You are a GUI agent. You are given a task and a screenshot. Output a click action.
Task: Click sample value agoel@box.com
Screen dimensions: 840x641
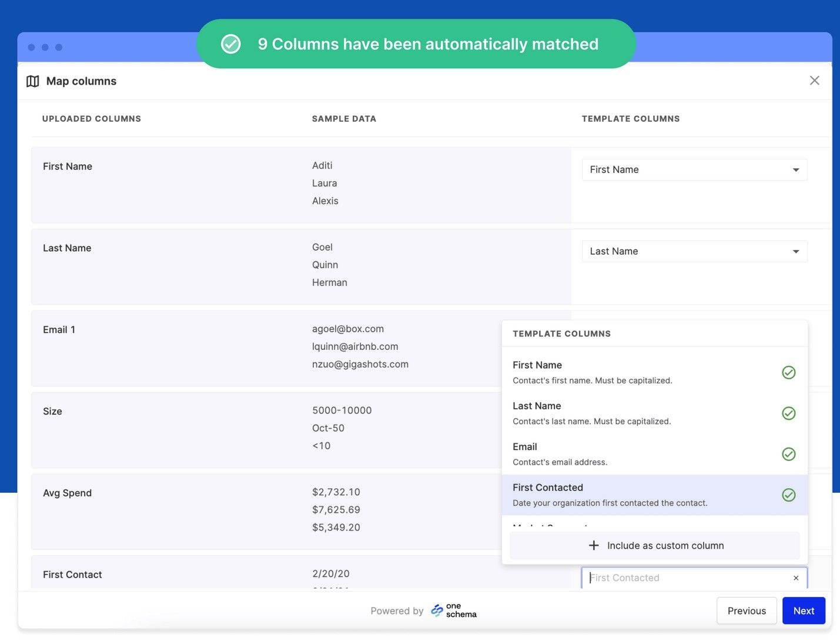click(348, 329)
